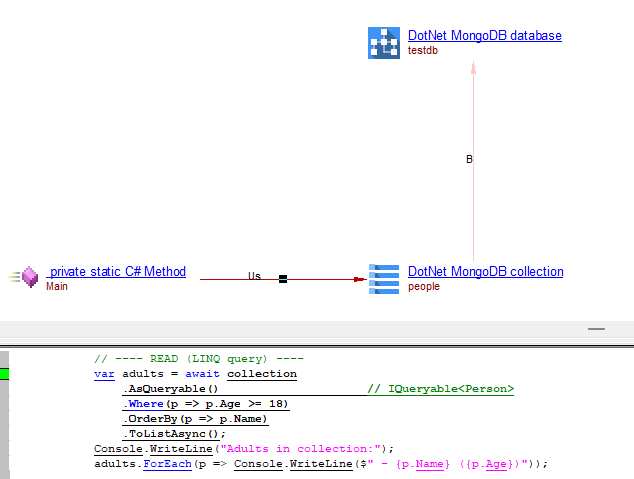The height and width of the screenshot is (479, 634).
Task: Click the 'people' collection name label
Action: pos(423,287)
